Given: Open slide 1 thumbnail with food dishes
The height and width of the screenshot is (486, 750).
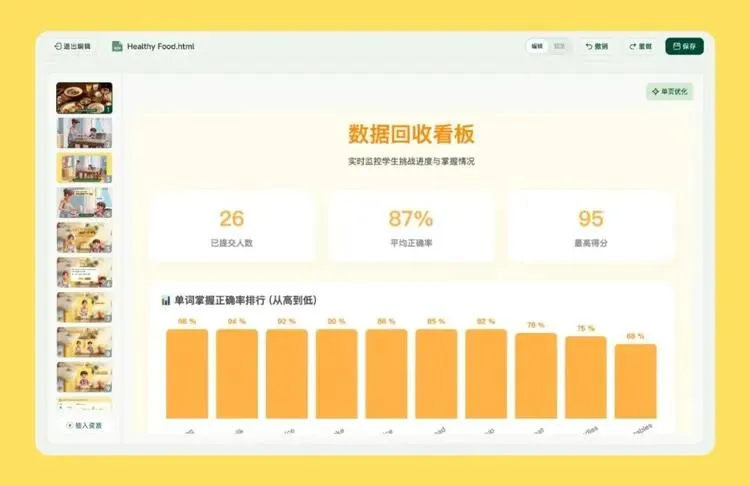Looking at the screenshot, I should pos(84,98).
